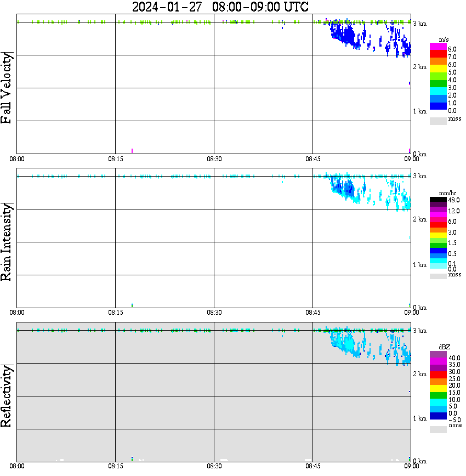This screenshot has height=476, width=466.
Task: Click the red swatch in the dBZ legend
Action: [x=438, y=375]
